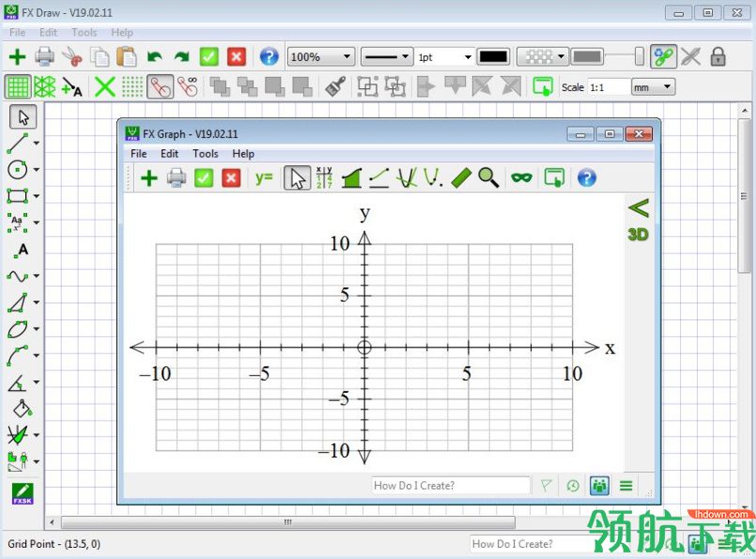The height and width of the screenshot is (559, 756).
Task: Click the black line color swatch
Action: (x=494, y=57)
